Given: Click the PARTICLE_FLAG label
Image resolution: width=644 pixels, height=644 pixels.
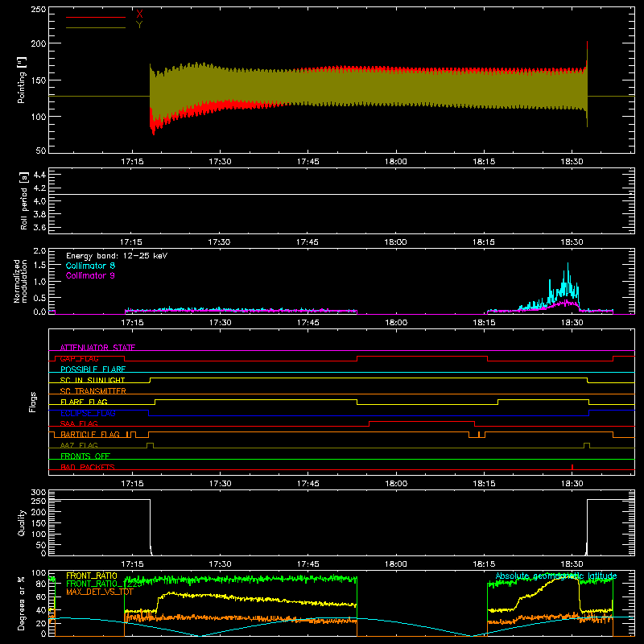Looking at the screenshot, I should (90, 434).
